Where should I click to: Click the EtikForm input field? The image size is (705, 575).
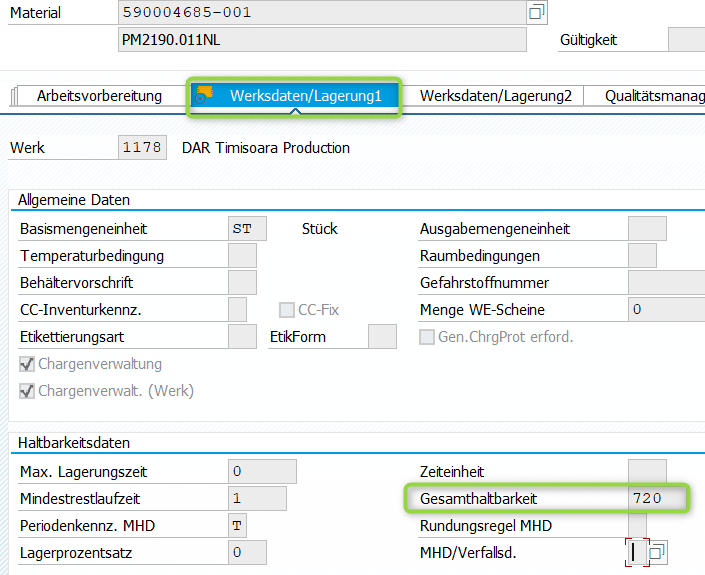[x=382, y=337]
